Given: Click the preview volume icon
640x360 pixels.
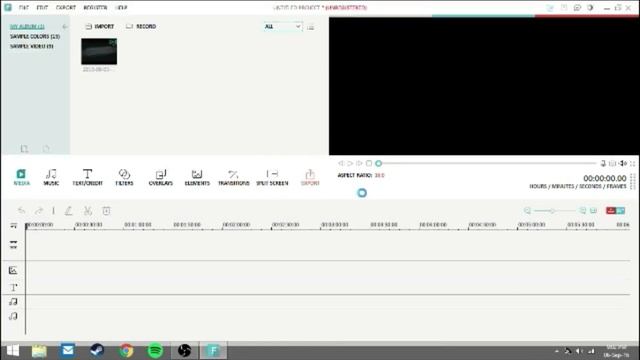Looking at the screenshot, I should click(x=623, y=163).
